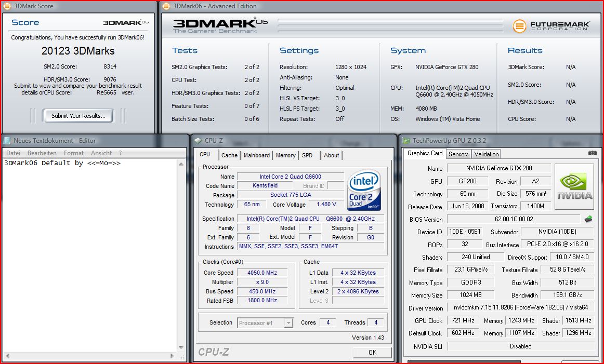Click the GPU-Z Shaders value '240 Unified'
The image size is (604, 364).
pyautogui.click(x=476, y=257)
